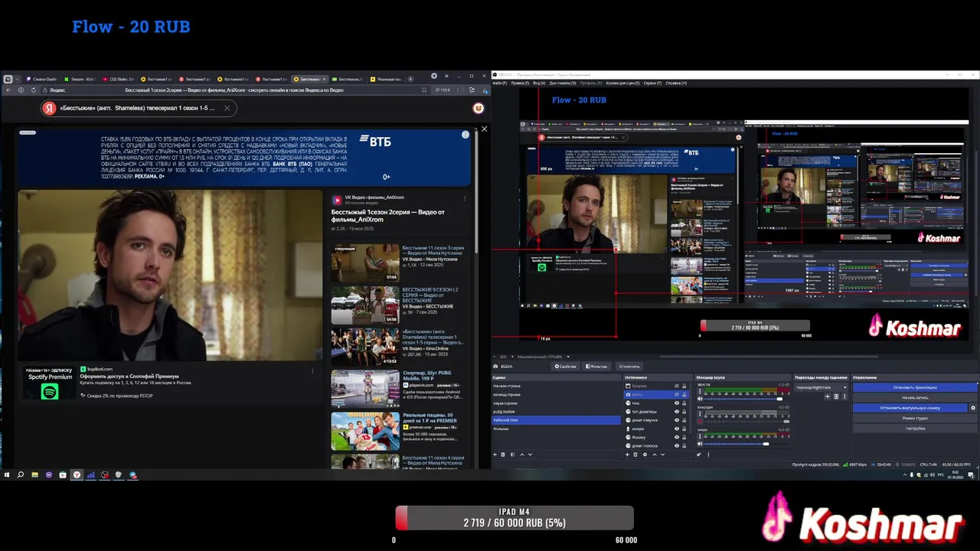Viewport: 980px width, 551px height.
Task: Open the Справка menu in OBS
Action: coord(675,83)
